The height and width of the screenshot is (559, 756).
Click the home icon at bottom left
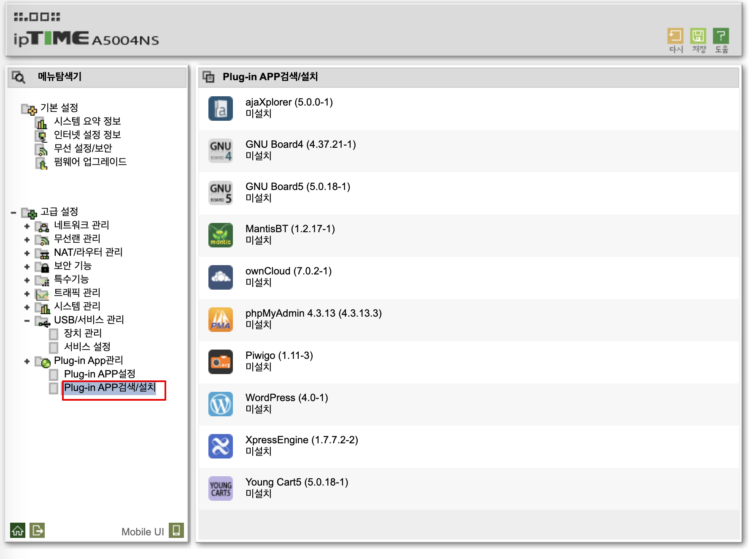(x=18, y=530)
